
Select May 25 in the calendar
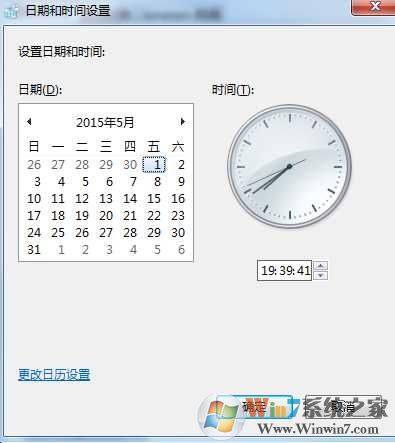coord(58,233)
